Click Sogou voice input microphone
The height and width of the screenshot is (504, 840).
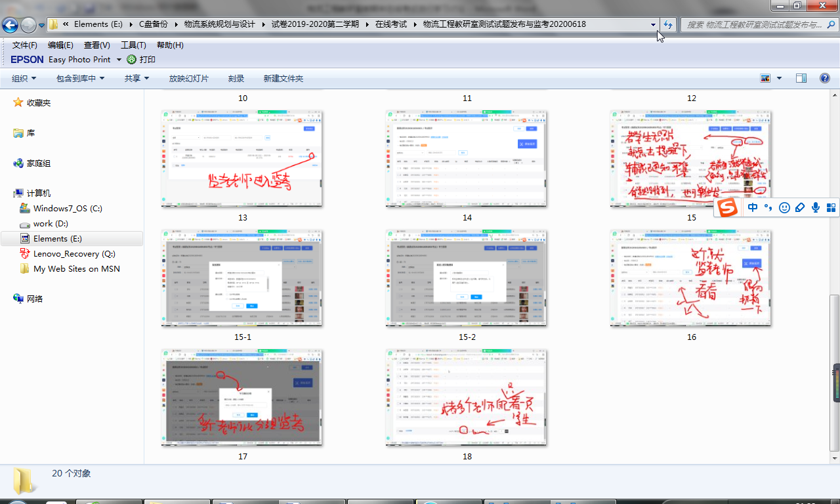click(x=816, y=208)
